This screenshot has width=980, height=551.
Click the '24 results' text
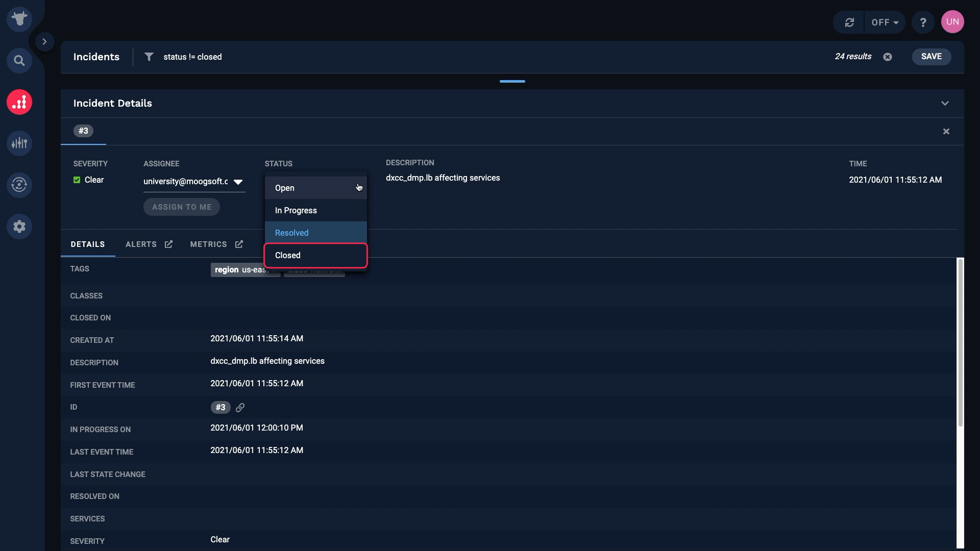pyautogui.click(x=853, y=57)
